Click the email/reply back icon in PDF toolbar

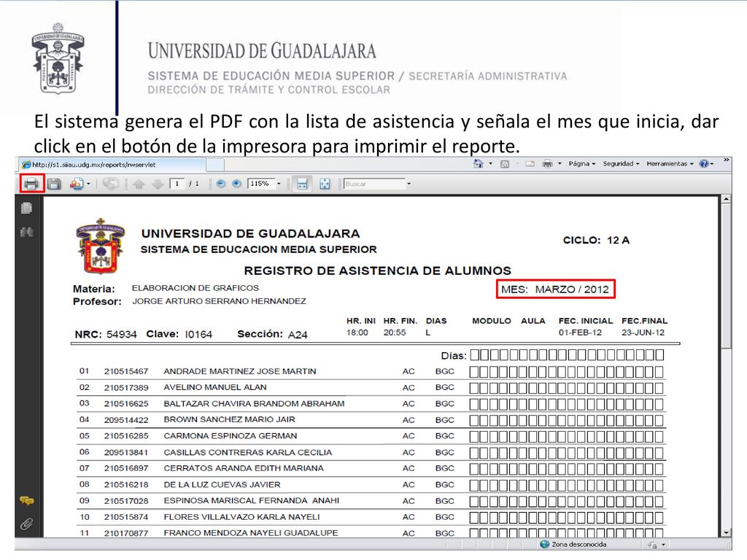coord(111,184)
